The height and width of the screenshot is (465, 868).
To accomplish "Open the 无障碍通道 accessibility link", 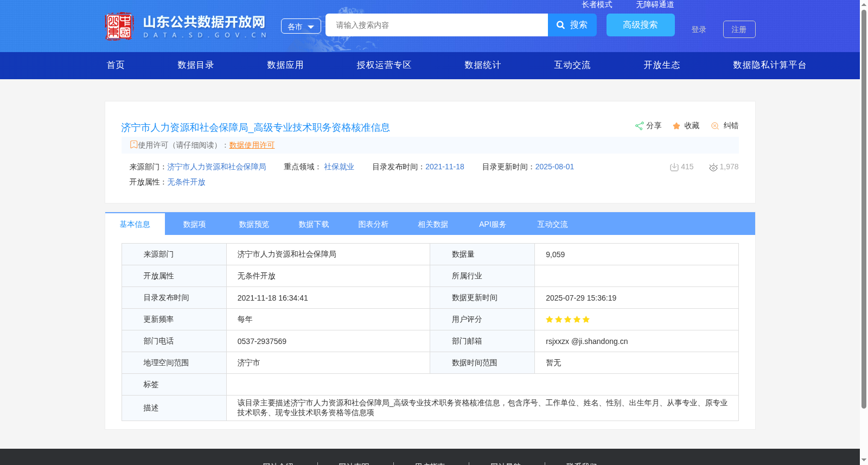I will [655, 4].
